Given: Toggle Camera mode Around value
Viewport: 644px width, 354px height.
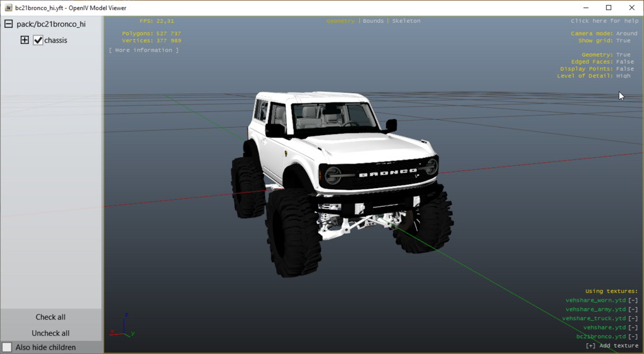Looking at the screenshot, I should 627,34.
